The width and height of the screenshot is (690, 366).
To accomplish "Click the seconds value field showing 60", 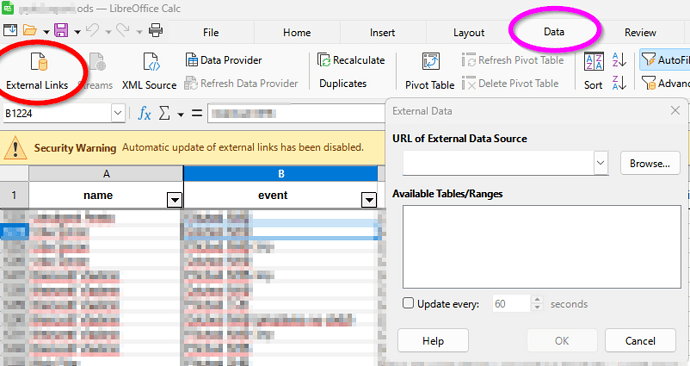I will coord(511,304).
